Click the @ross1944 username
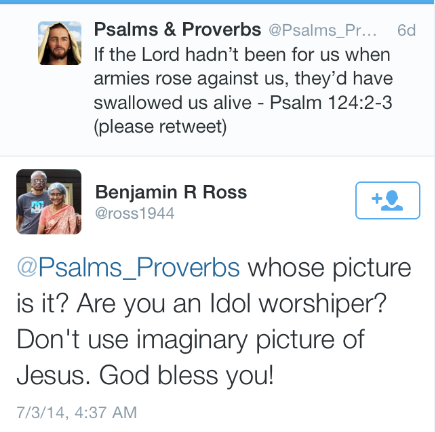The height and width of the screenshot is (432, 435). pyautogui.click(x=135, y=213)
